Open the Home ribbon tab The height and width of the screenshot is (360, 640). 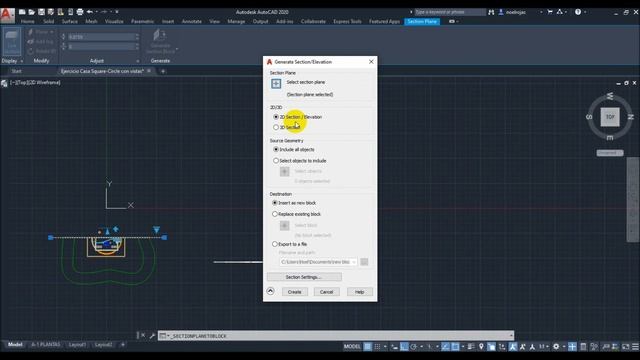point(28,21)
